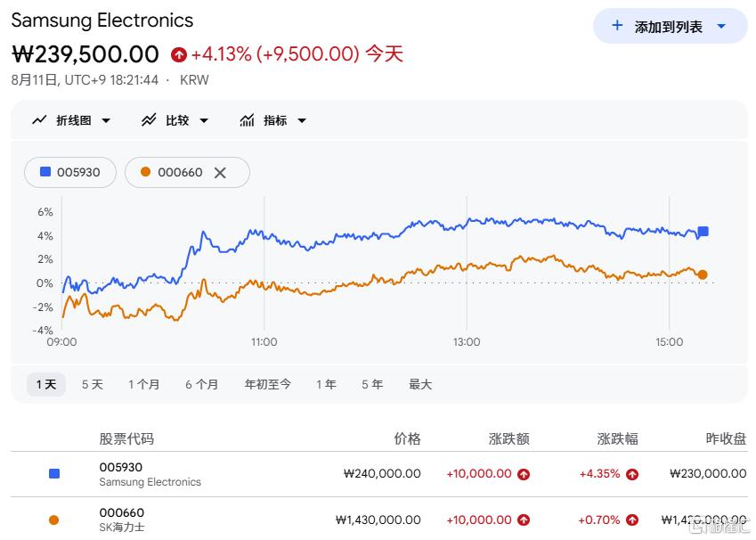Click up-arrow icon beside +0.70%
Image resolution: width=756 pixels, height=540 pixels.
coord(632,520)
